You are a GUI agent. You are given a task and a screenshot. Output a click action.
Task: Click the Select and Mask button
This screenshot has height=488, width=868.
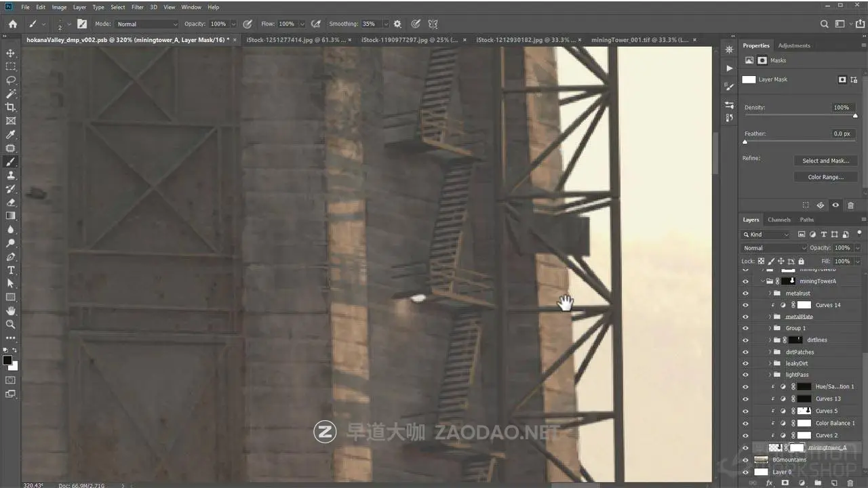pos(825,161)
